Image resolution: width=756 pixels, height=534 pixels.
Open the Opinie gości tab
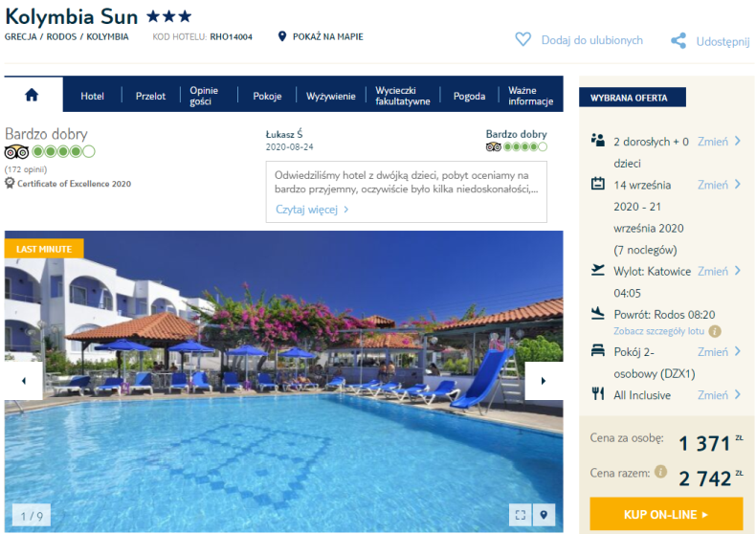pyautogui.click(x=204, y=96)
